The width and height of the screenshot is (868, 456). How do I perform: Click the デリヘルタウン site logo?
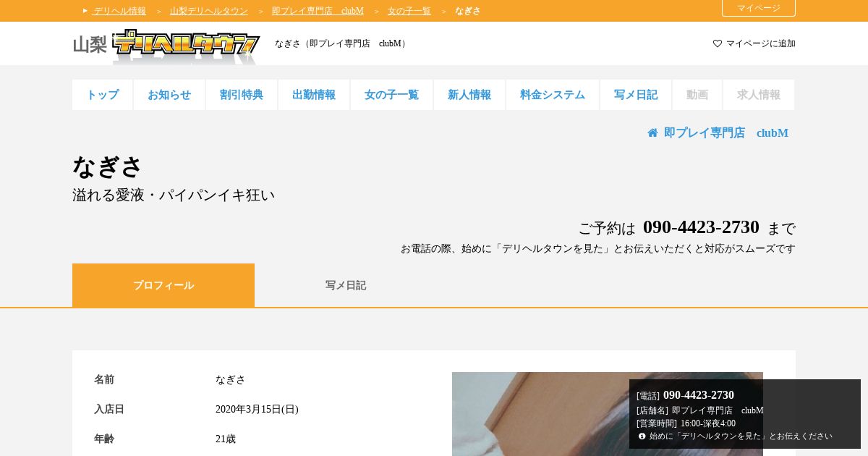[x=186, y=46]
